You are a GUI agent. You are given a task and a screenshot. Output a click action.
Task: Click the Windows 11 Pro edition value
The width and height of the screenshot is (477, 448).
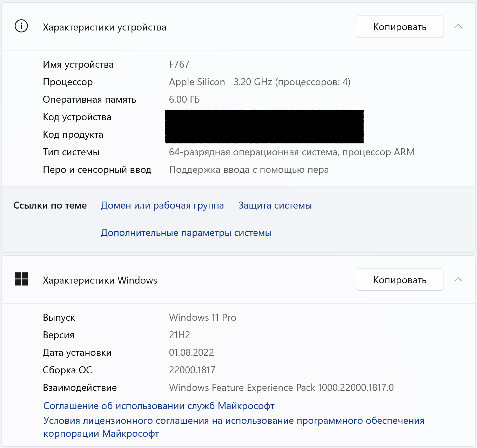point(202,318)
